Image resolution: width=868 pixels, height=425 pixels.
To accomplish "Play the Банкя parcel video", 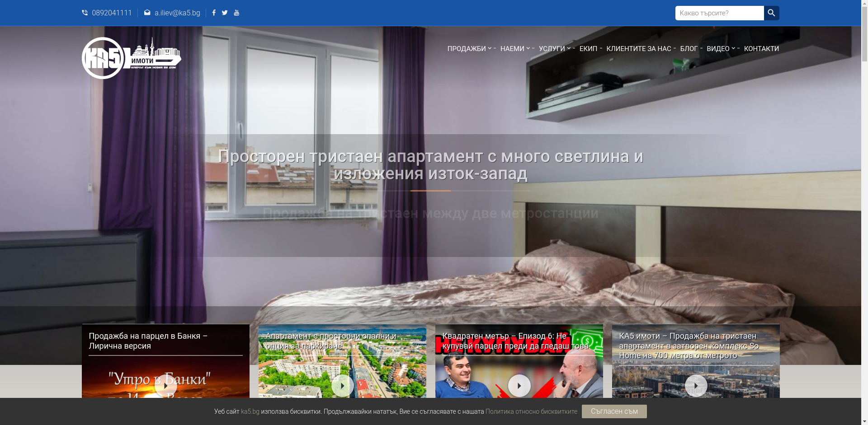I will coord(165,386).
